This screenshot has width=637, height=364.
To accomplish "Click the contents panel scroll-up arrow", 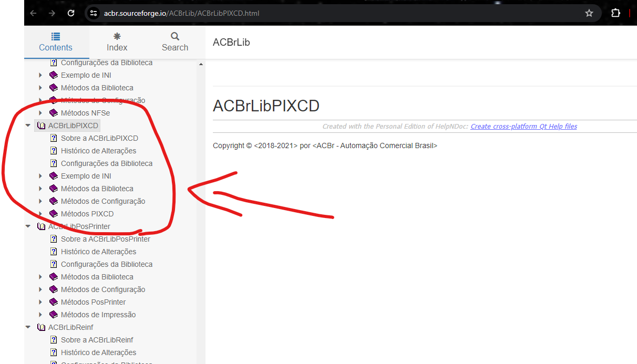I will tap(201, 64).
